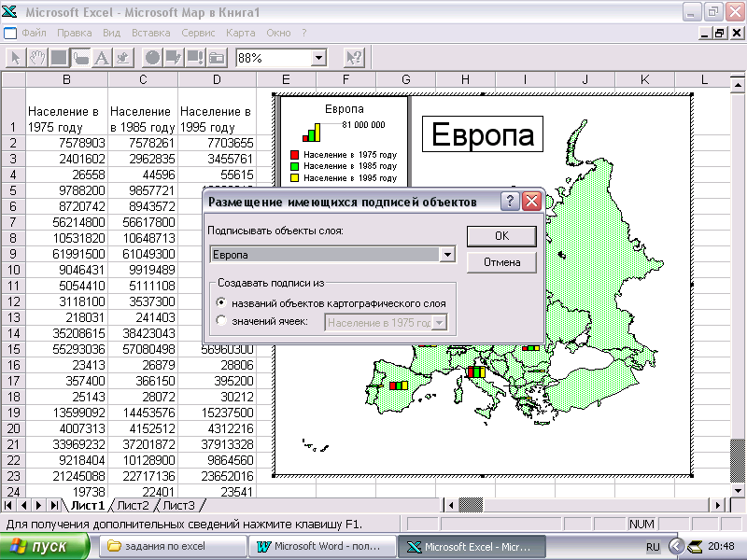Click the display entire map globe icon

152,58
